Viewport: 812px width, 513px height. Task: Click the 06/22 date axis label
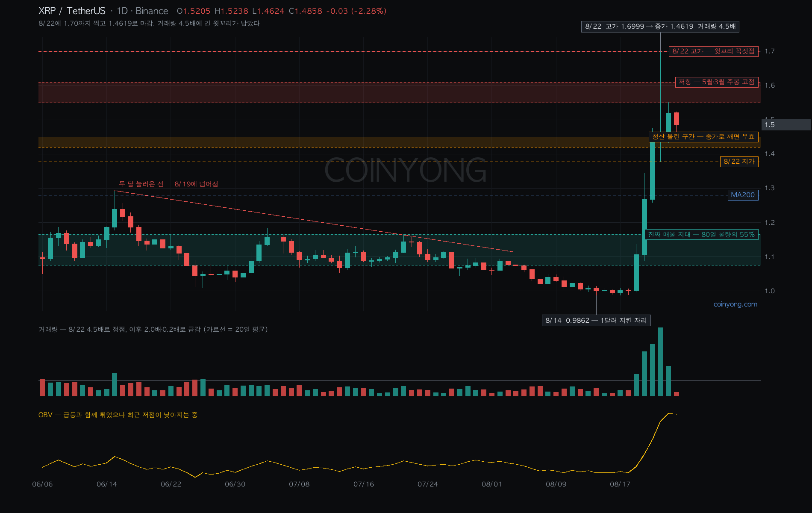[171, 484]
